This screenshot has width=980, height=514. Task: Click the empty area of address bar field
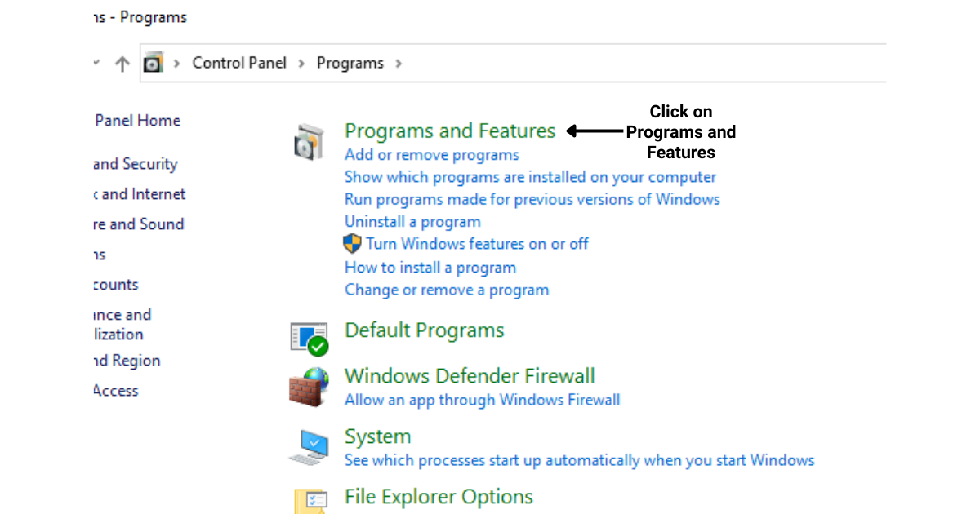pos(645,63)
